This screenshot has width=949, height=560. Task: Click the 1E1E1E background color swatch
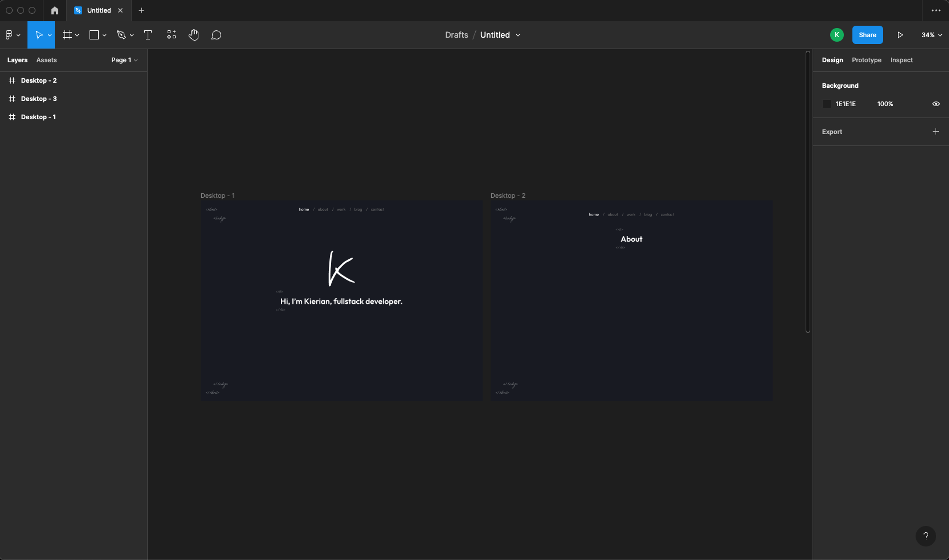click(826, 104)
